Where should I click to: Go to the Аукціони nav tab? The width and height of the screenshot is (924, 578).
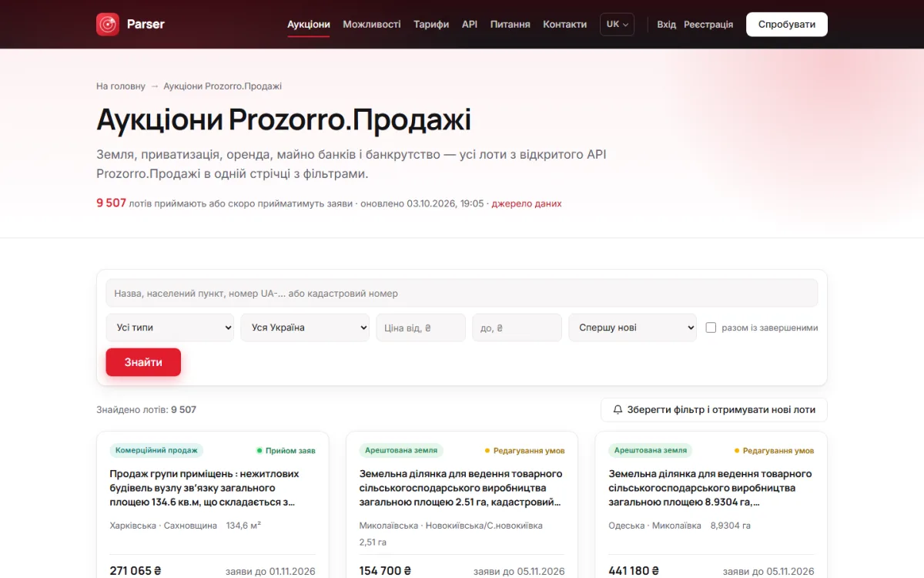[309, 24]
